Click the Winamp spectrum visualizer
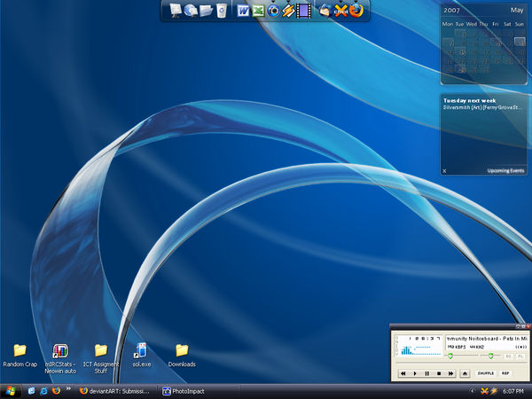Viewport: 532px width, 399px height. 420,350
